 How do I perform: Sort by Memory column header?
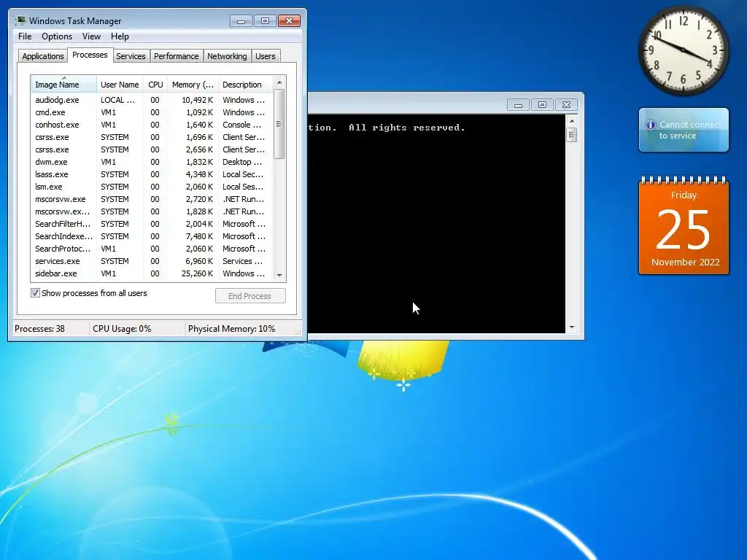tap(193, 85)
